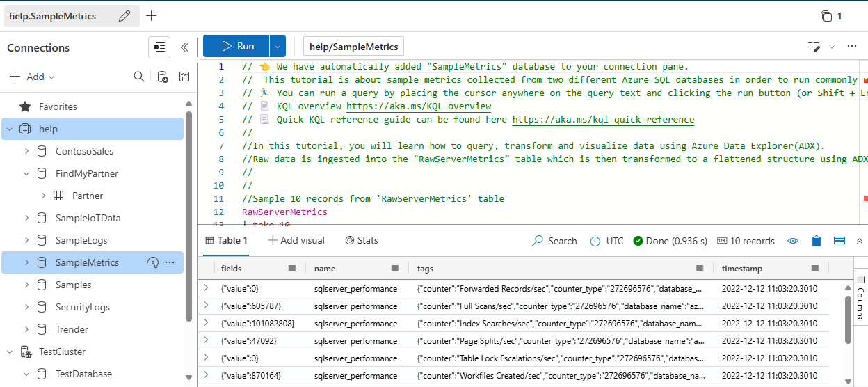Run the current query
This screenshot has height=387, width=868.
[x=236, y=47]
